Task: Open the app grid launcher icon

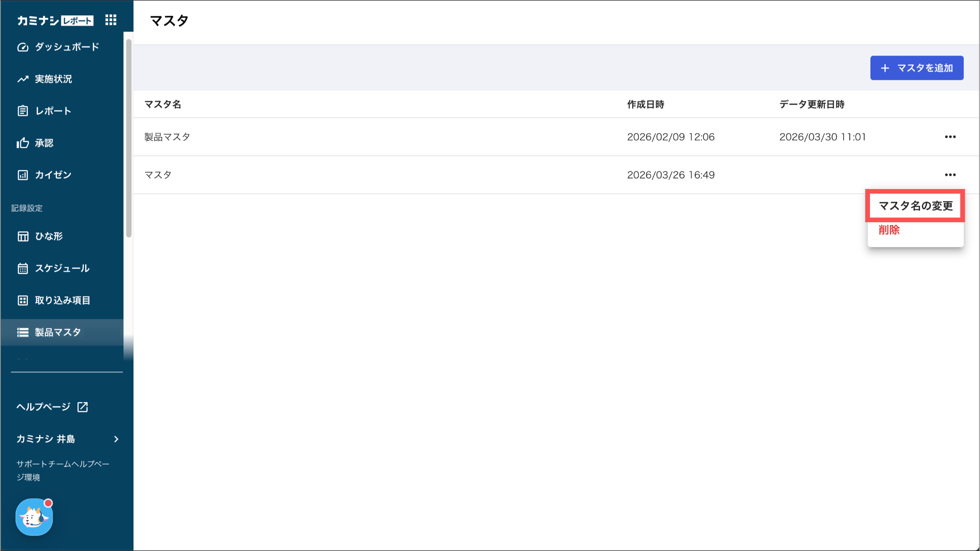Action: (x=111, y=20)
